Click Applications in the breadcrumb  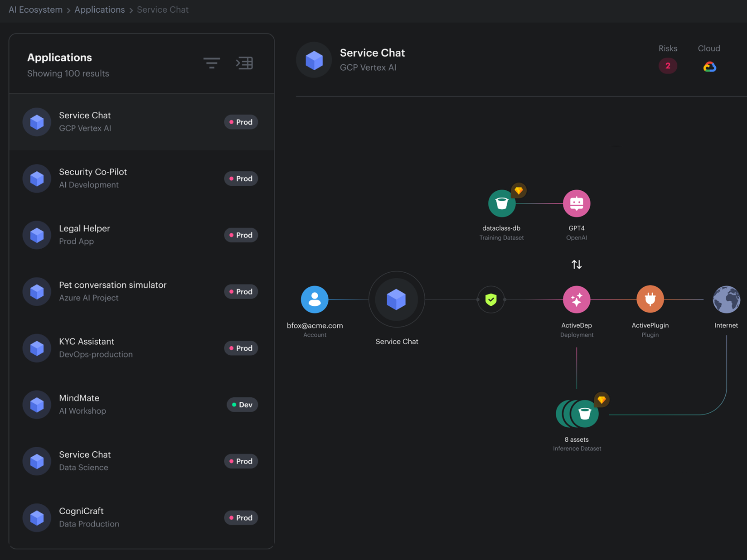(x=99, y=9)
